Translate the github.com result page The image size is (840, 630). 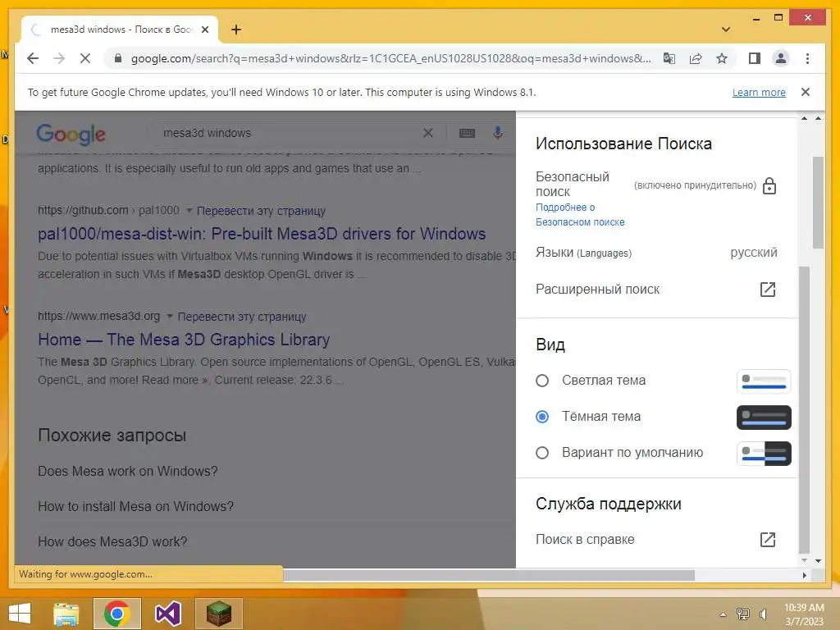pos(261,211)
